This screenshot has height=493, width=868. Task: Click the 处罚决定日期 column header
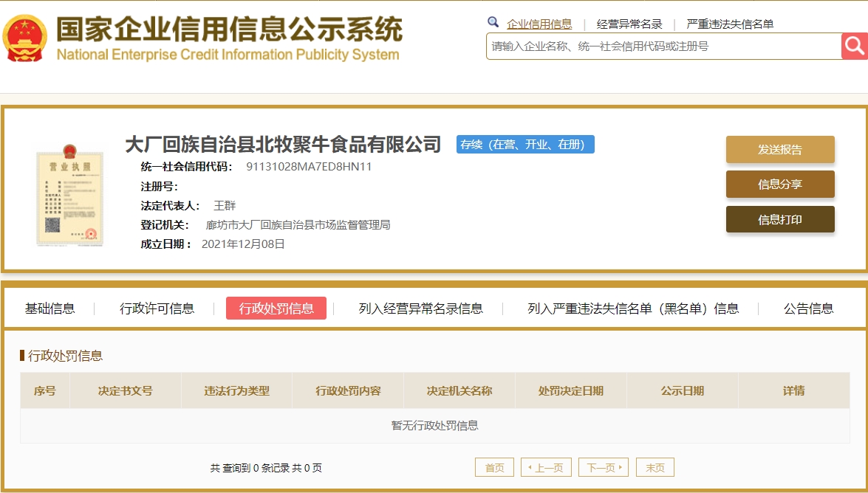[x=571, y=390]
